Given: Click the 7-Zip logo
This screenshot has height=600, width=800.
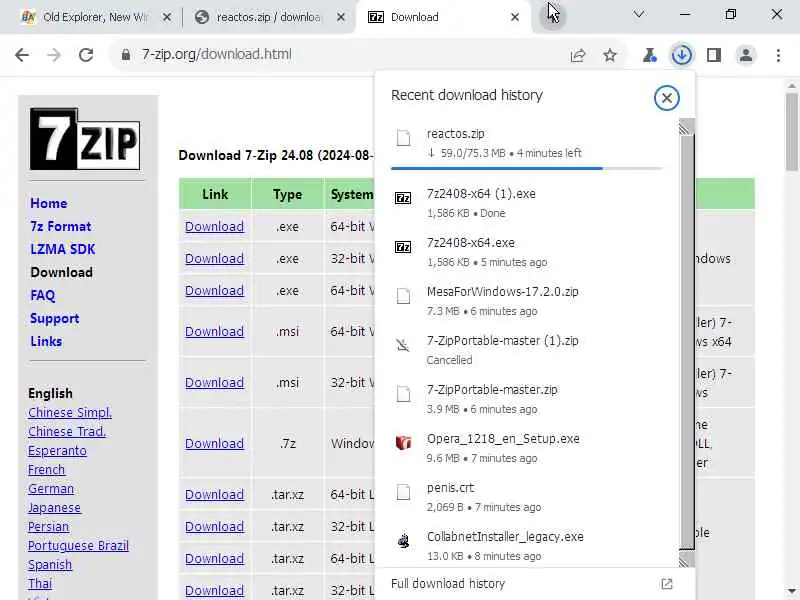Looking at the screenshot, I should pyautogui.click(x=85, y=139).
